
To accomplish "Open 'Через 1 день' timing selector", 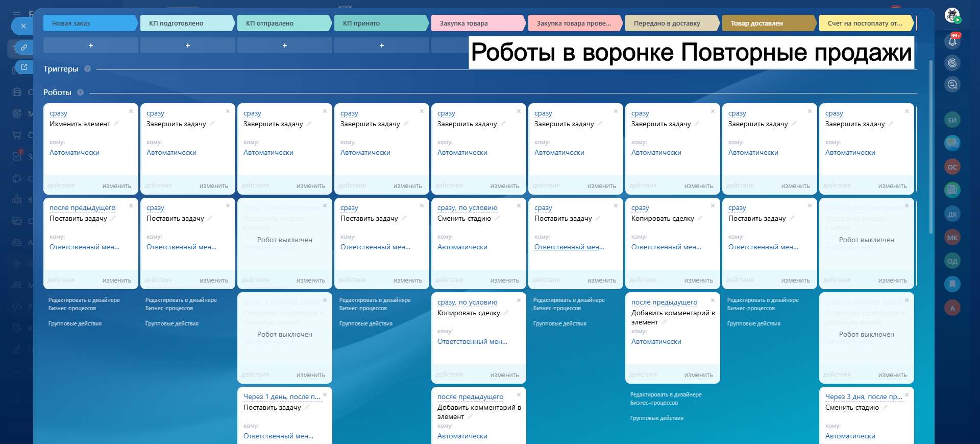I will click(x=281, y=397).
